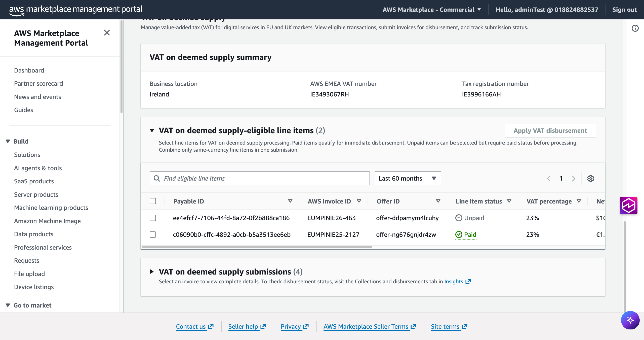
Task: Open Partner scorecard page
Action: pyautogui.click(x=38, y=83)
